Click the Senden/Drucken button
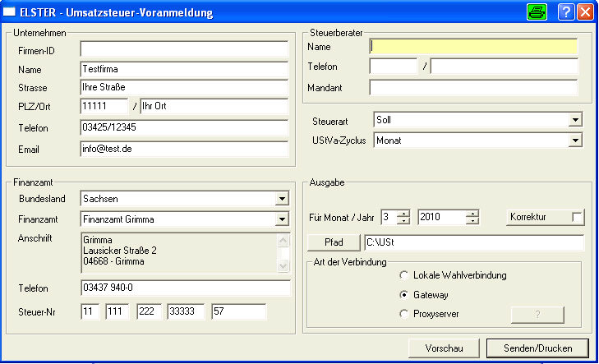 537,348
